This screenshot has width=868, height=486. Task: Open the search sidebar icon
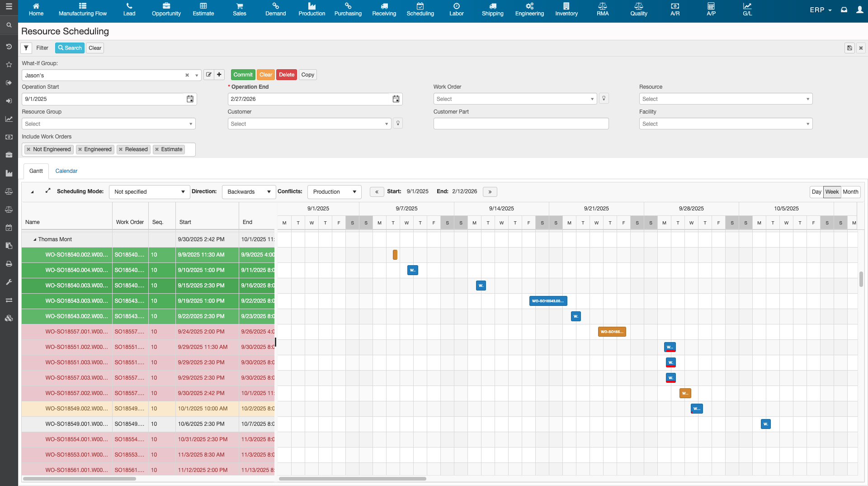click(x=9, y=25)
